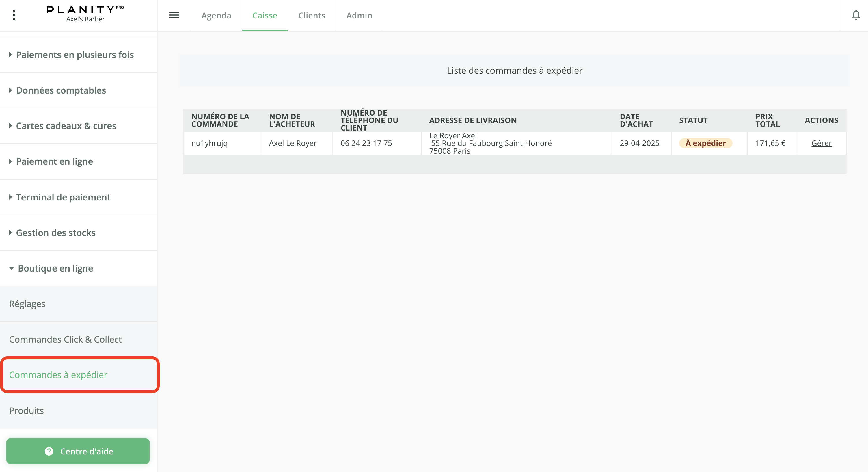Switch to the Agenda tab

point(216,16)
